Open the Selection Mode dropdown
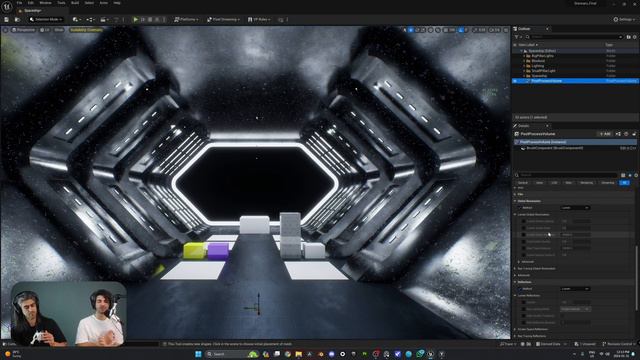The image size is (640, 360). pos(46,20)
